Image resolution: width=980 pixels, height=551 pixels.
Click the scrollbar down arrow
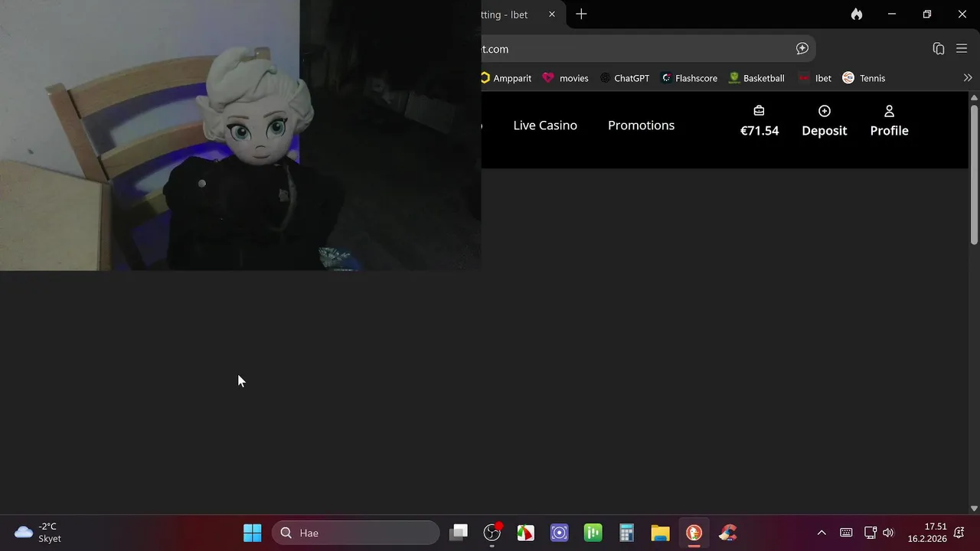point(974,508)
